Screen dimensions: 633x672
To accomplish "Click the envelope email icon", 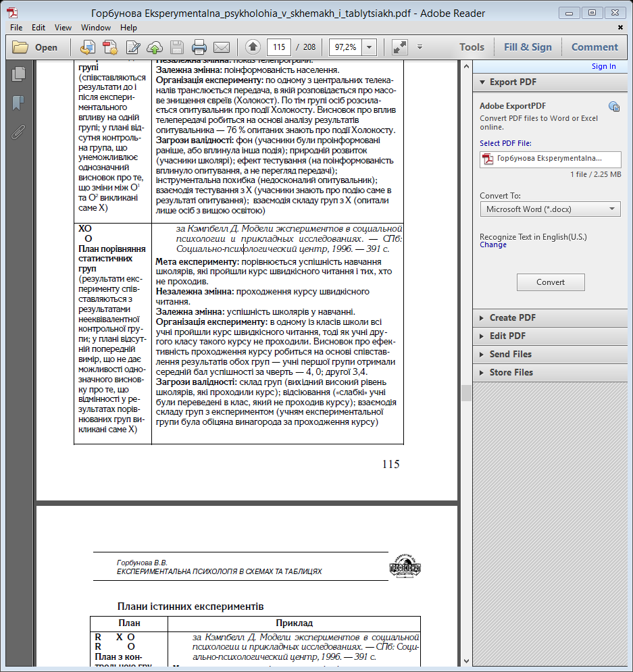I will click(x=221, y=47).
